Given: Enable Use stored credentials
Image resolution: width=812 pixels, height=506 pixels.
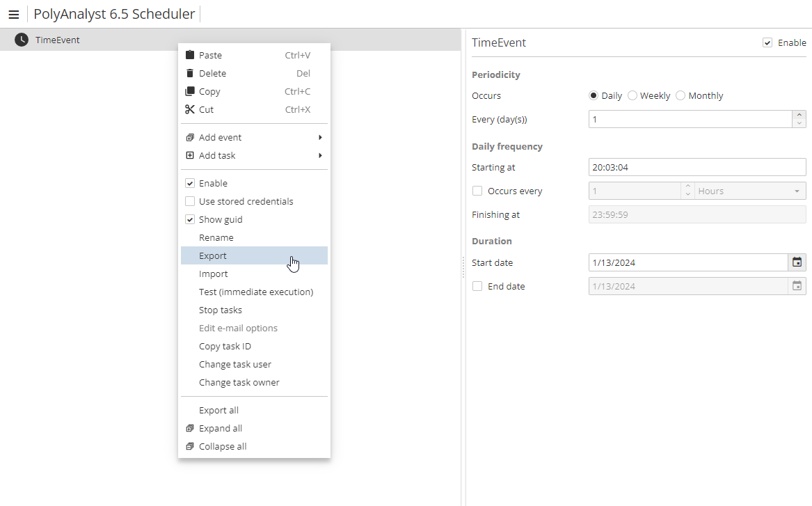Looking at the screenshot, I should tap(190, 200).
